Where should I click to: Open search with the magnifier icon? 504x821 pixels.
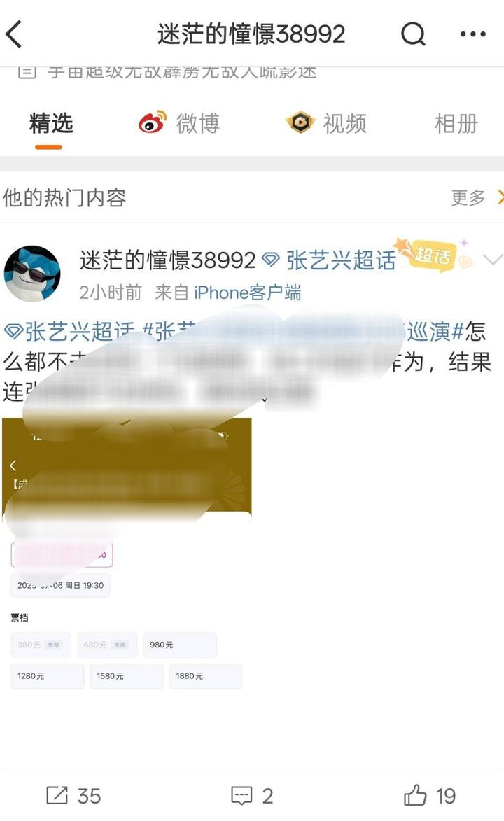(x=414, y=34)
